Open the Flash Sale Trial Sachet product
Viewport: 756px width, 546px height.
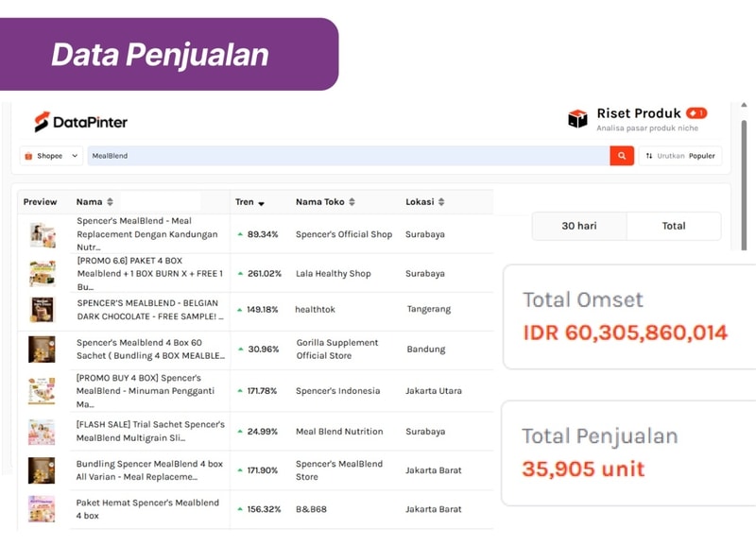pos(150,431)
